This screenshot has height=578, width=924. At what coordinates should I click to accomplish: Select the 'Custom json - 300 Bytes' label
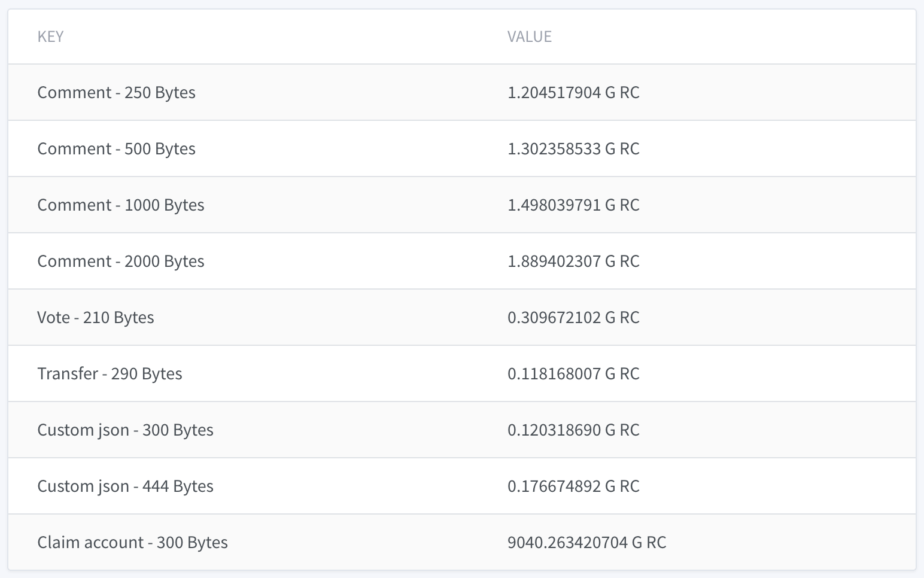pyautogui.click(x=125, y=430)
